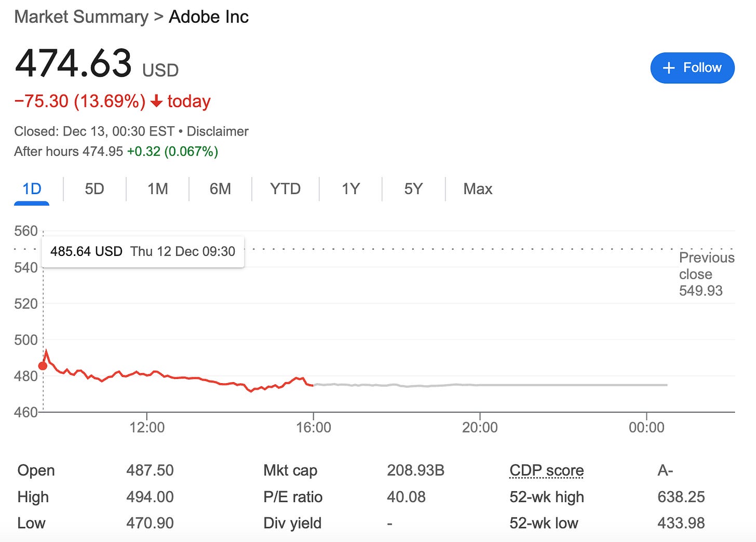Show the Max range chart
The width and height of the screenshot is (756, 542).
pyautogui.click(x=478, y=188)
